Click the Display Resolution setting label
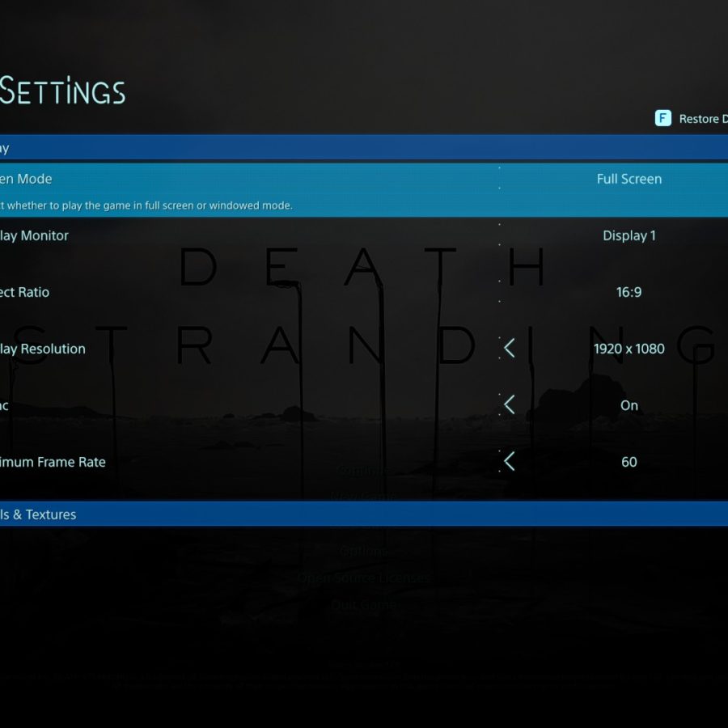728x728 pixels. [43, 349]
